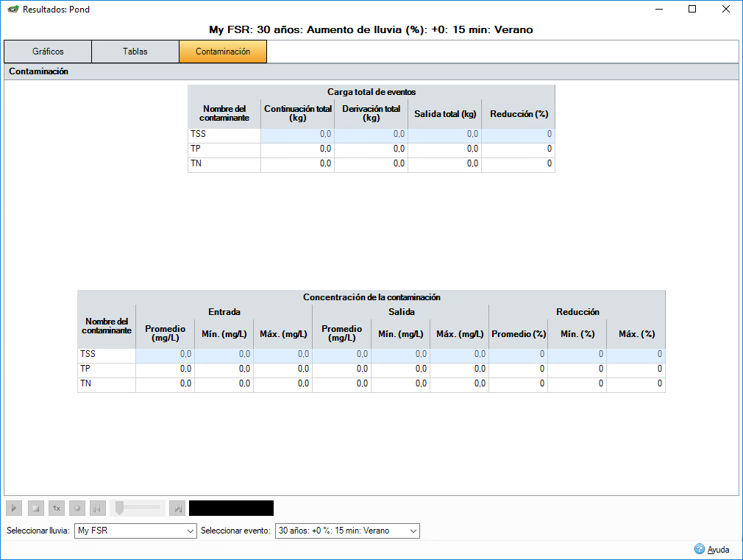Viewport: 743px width, 560px height.
Task: Click Derivación total (kg) column header
Action: 371,113
